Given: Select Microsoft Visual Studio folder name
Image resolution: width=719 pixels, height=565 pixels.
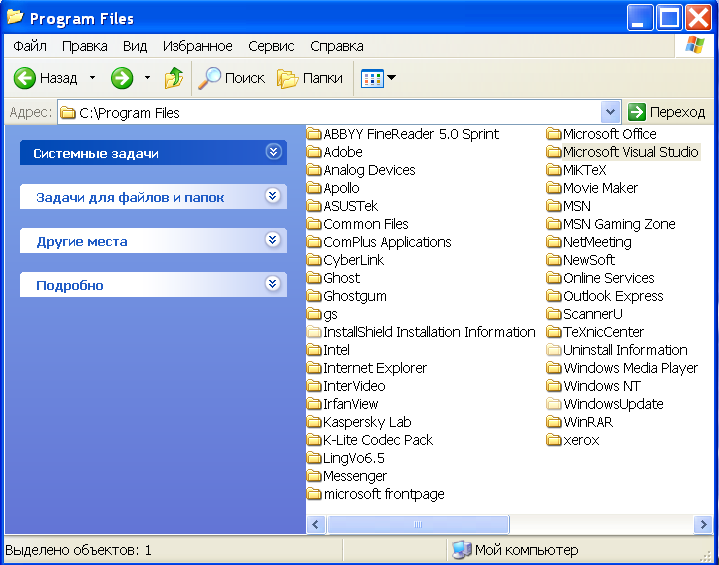Looking at the screenshot, I should pyautogui.click(x=631, y=152).
